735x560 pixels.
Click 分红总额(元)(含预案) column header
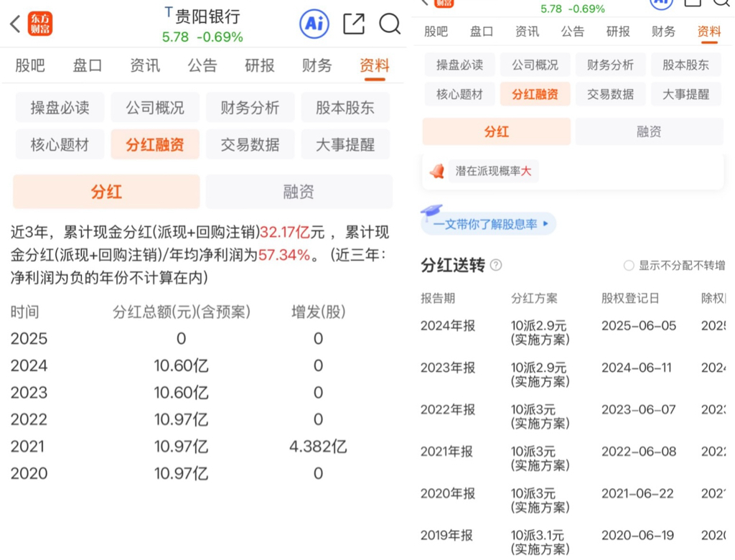(182, 312)
